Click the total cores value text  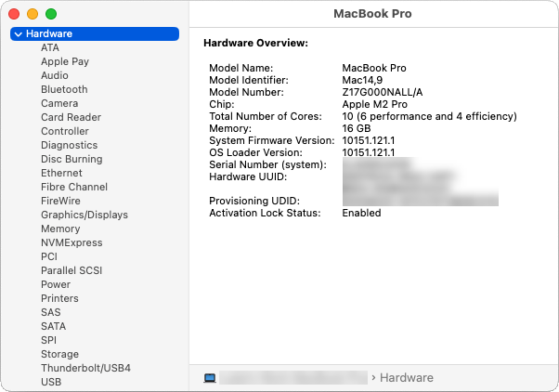[429, 117]
